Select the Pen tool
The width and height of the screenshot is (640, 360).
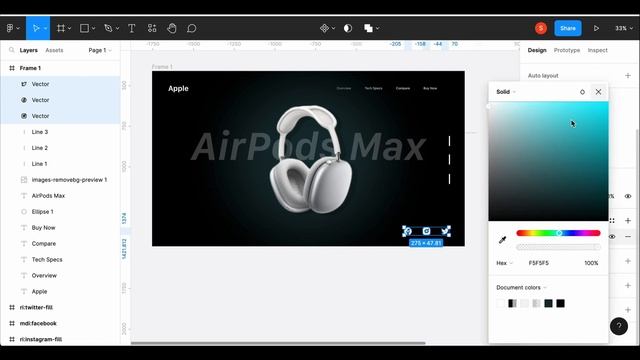pos(108,28)
